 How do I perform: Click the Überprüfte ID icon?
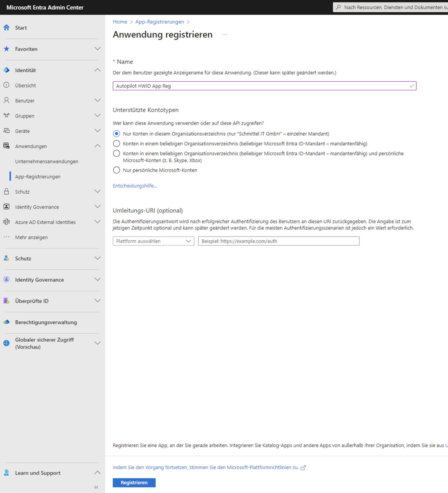click(x=6, y=301)
